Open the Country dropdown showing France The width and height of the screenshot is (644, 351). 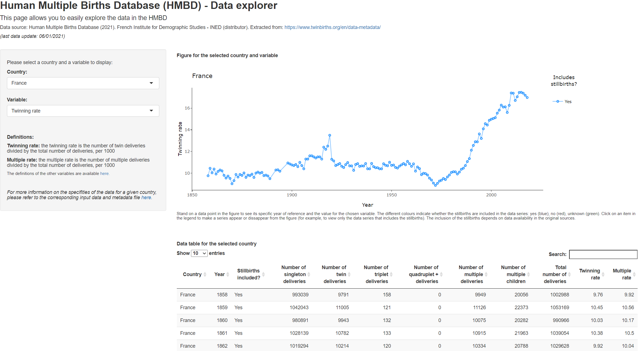coord(83,83)
